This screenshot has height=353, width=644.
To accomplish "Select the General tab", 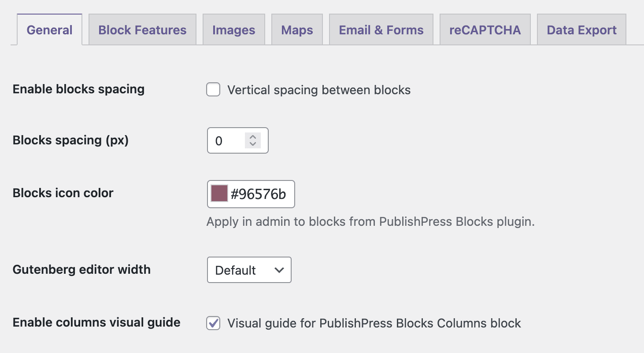I will click(49, 30).
